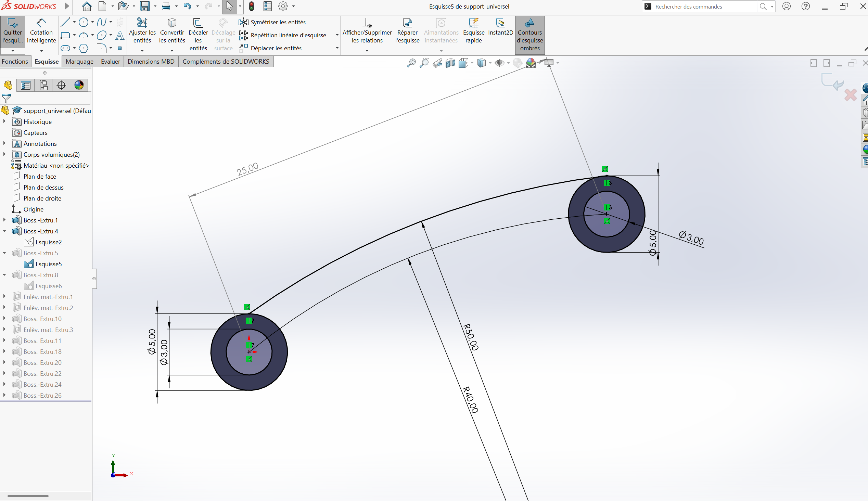
Task: Click Répétition linéaire d'esquisse
Action: click(282, 35)
